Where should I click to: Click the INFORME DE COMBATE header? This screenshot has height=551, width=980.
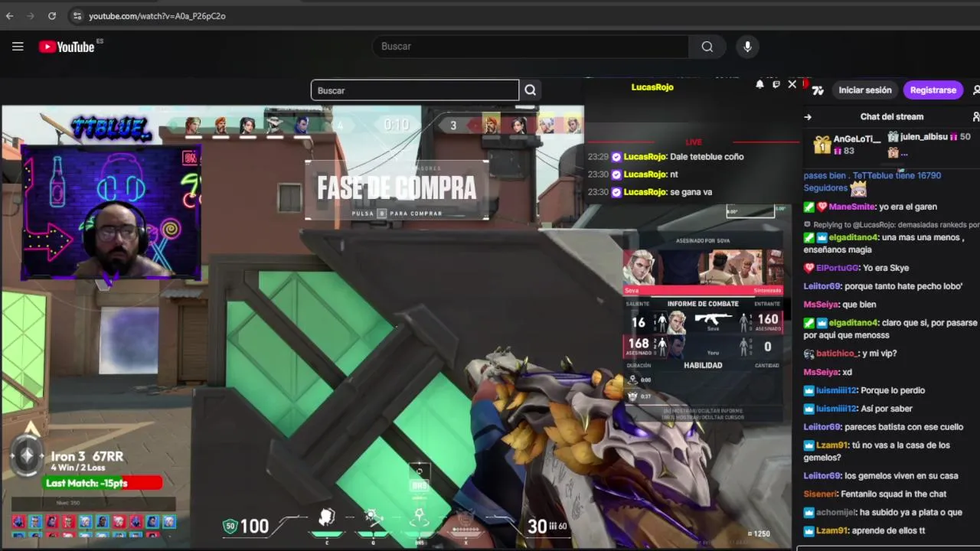click(703, 304)
